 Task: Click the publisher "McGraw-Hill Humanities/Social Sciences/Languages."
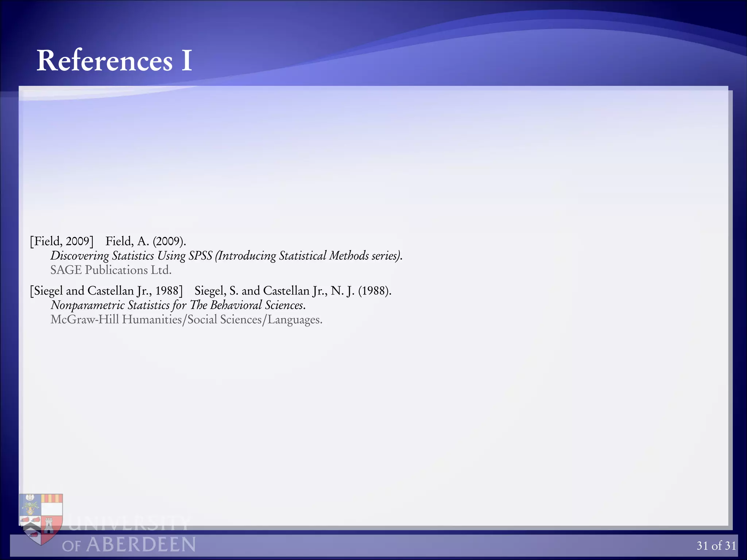pyautogui.click(x=186, y=320)
